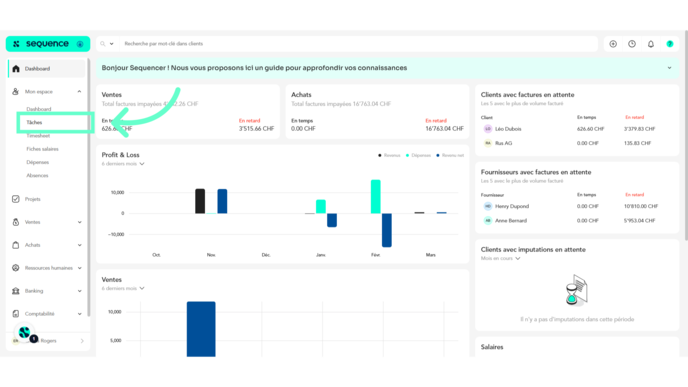Image resolution: width=688 pixels, height=387 pixels.
Task: Click the keyword search field
Action: coord(359,44)
